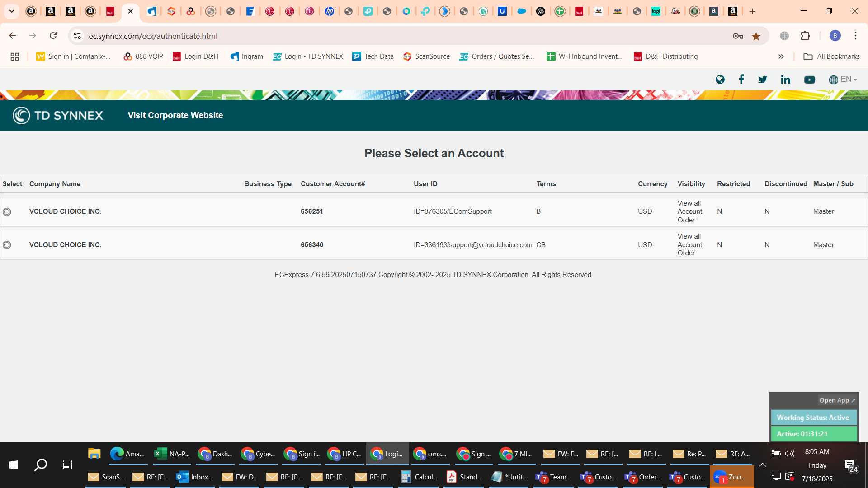The height and width of the screenshot is (488, 868).
Task: Open the Outlook Inbox taskbar item
Action: pyautogui.click(x=194, y=477)
